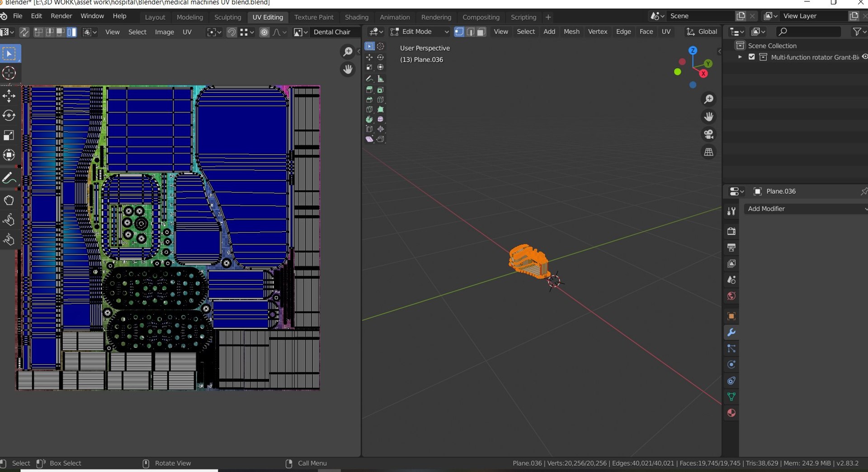Open the Material properties tab
Screen dimensions: 868x472
(x=731, y=413)
